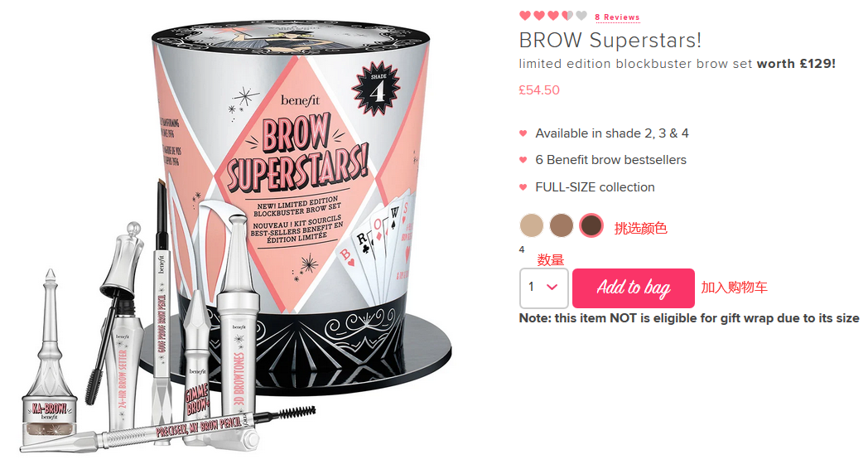Open the quantity dropdown showing 1
Image resolution: width=868 pixels, height=474 pixels.
click(543, 288)
